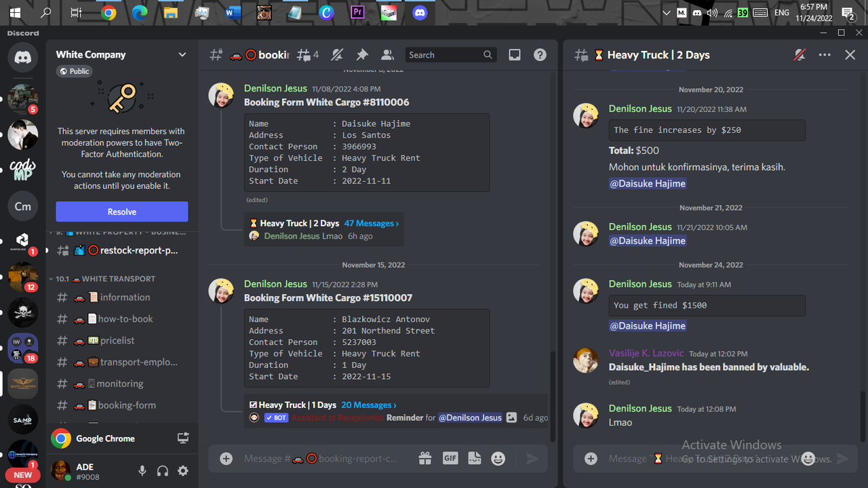
Task: Click main channel message input field
Action: coord(325,459)
